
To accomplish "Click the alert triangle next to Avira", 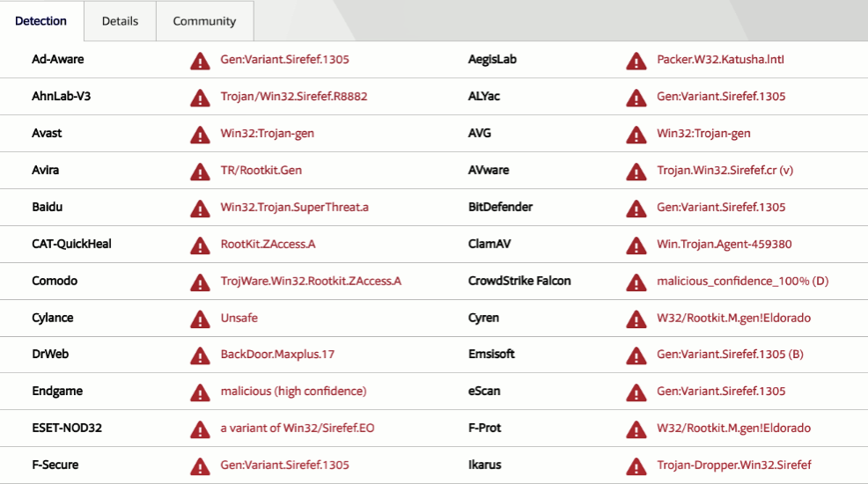I will [x=200, y=171].
